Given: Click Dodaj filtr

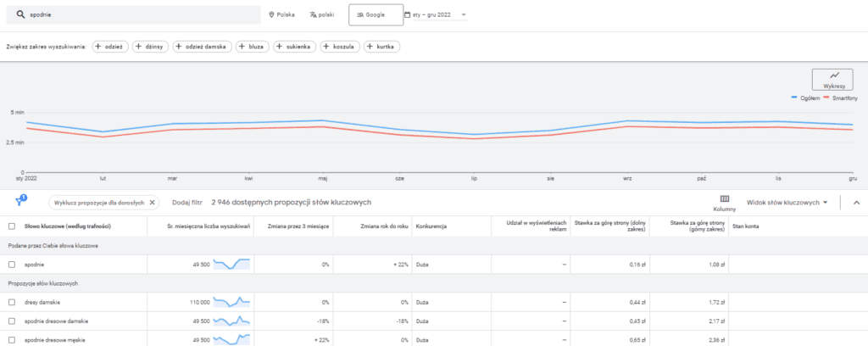Looking at the screenshot, I should tap(186, 203).
